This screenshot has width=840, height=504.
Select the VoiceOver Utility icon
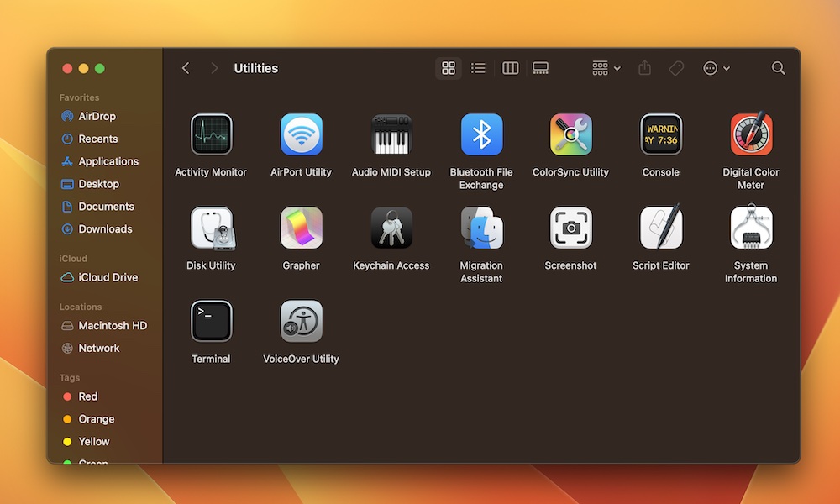click(x=301, y=321)
